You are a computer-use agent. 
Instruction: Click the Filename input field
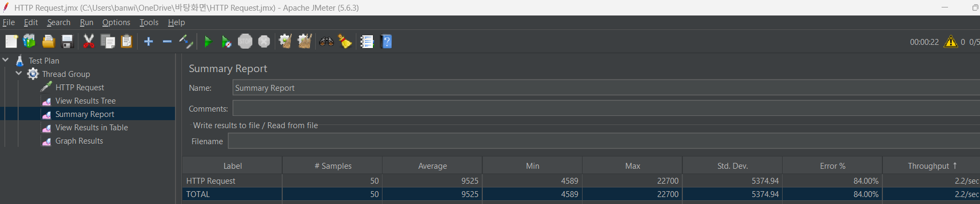click(x=603, y=142)
